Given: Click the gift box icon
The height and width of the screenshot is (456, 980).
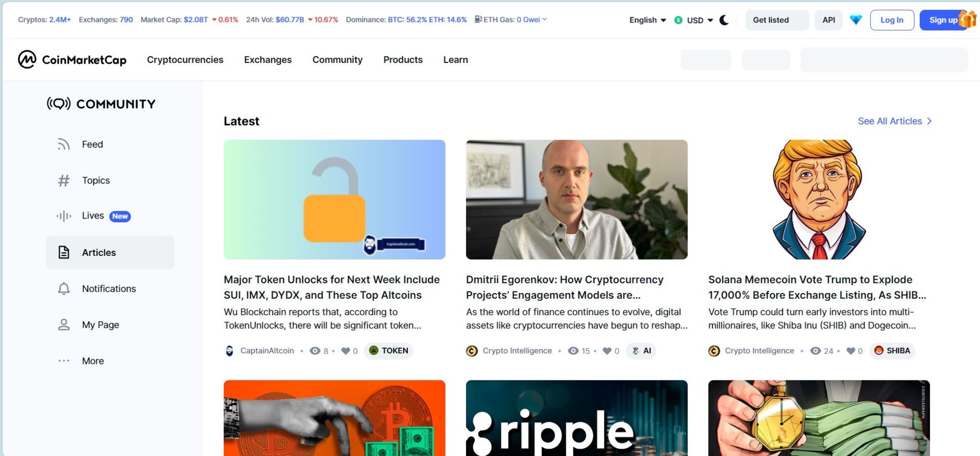Looking at the screenshot, I should [x=967, y=19].
